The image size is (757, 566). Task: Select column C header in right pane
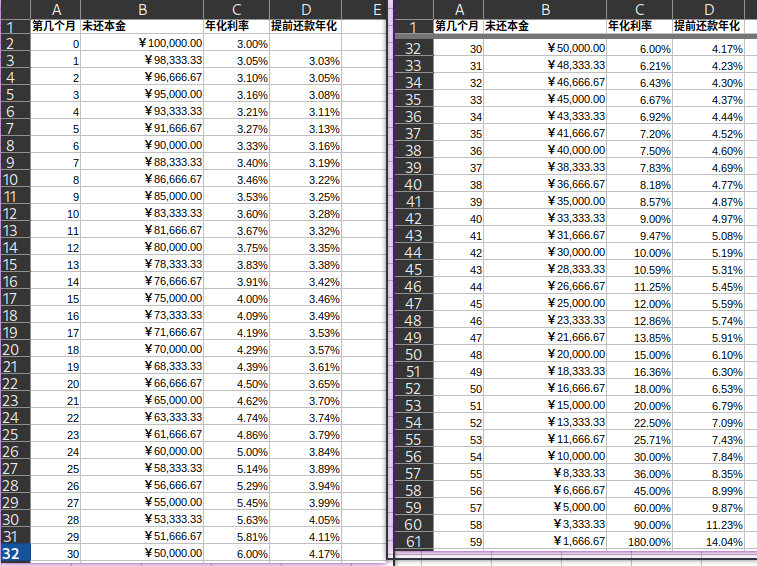[x=638, y=9]
